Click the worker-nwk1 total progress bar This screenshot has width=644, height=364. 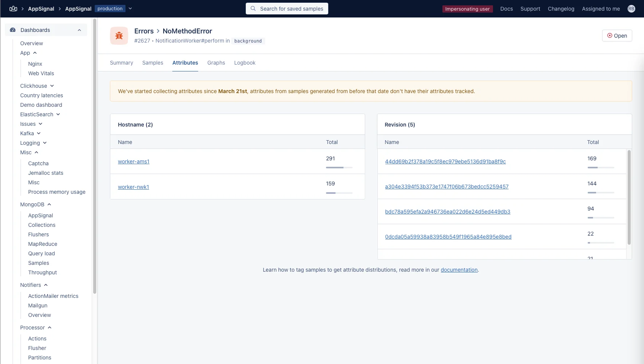339,193
